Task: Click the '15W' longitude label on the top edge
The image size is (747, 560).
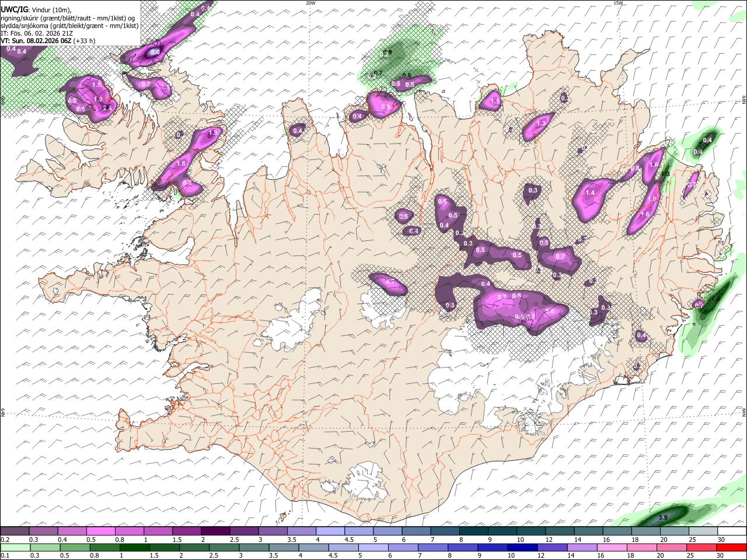Action: (x=619, y=3)
